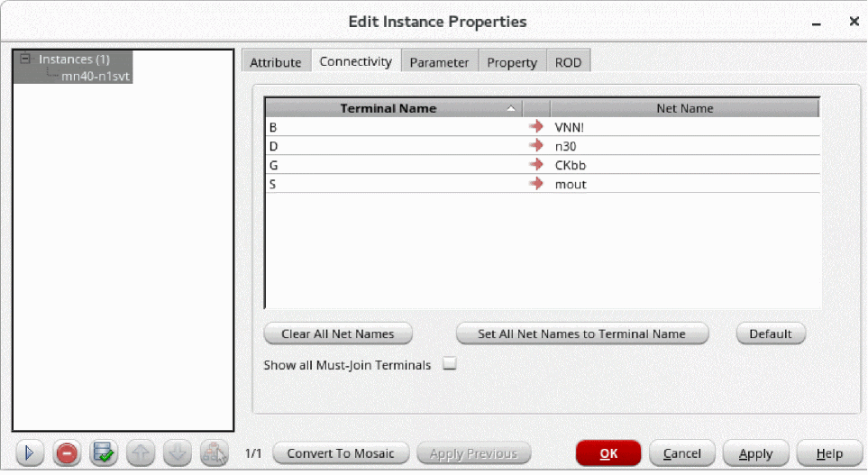Click the VNN! net name cell
The image size is (868, 475).
click(687, 127)
